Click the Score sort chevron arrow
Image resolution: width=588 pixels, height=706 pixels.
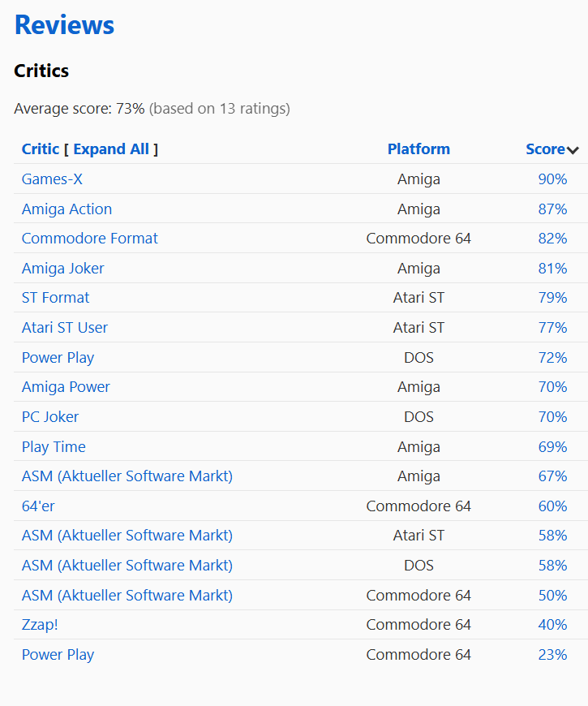573,150
